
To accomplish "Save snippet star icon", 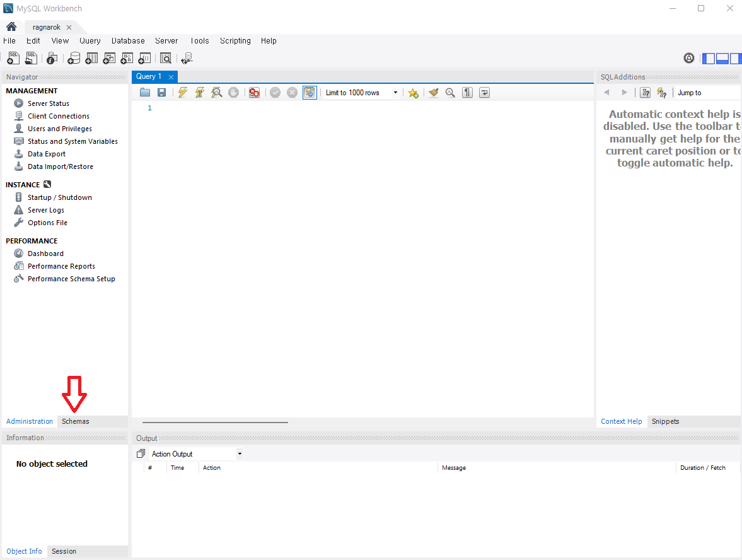I will click(x=413, y=93).
